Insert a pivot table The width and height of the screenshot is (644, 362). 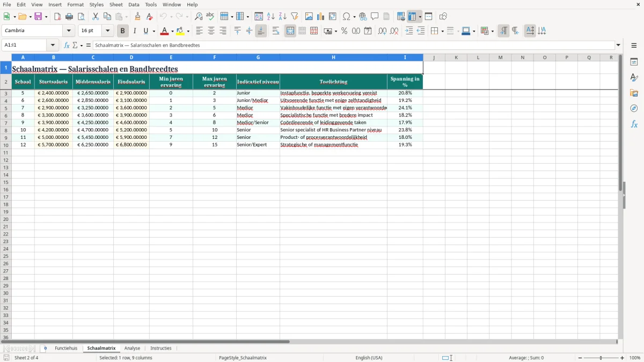pyautogui.click(x=333, y=17)
